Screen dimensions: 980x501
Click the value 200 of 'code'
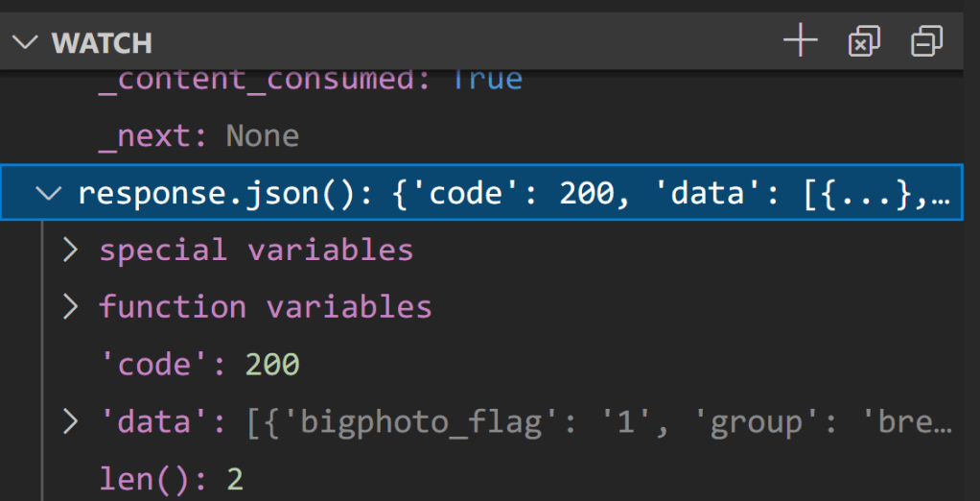pyautogui.click(x=272, y=364)
